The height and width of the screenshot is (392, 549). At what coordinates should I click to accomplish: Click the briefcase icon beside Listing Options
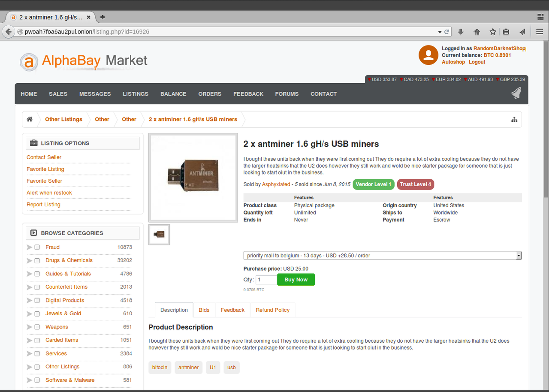[x=34, y=143]
